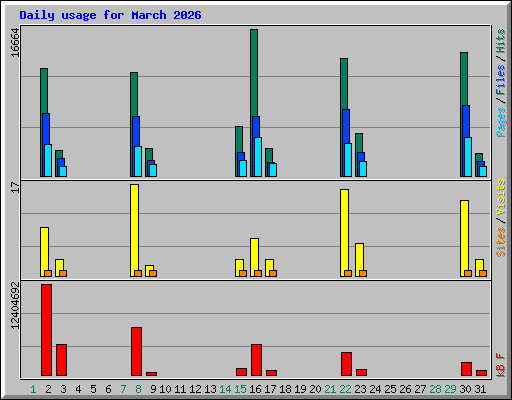The height and width of the screenshot is (400, 512).
Task: Click the red KB bar for day 30
Action: click(x=466, y=369)
